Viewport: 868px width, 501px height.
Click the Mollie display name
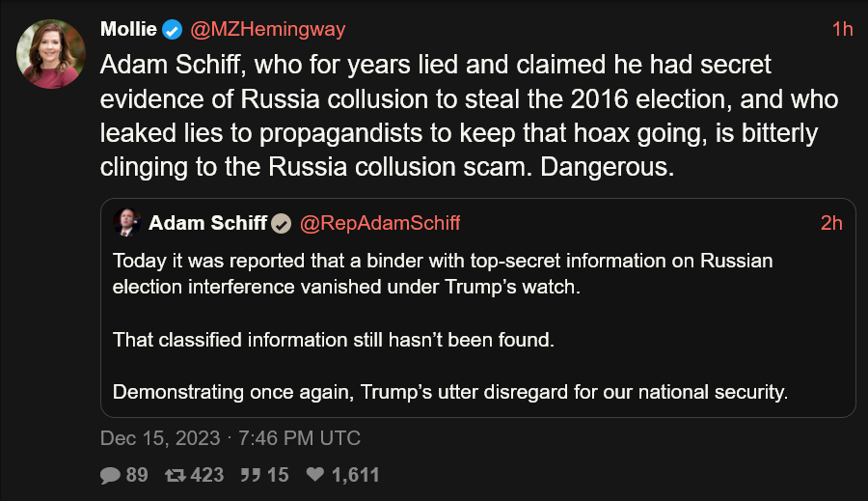[x=128, y=29]
